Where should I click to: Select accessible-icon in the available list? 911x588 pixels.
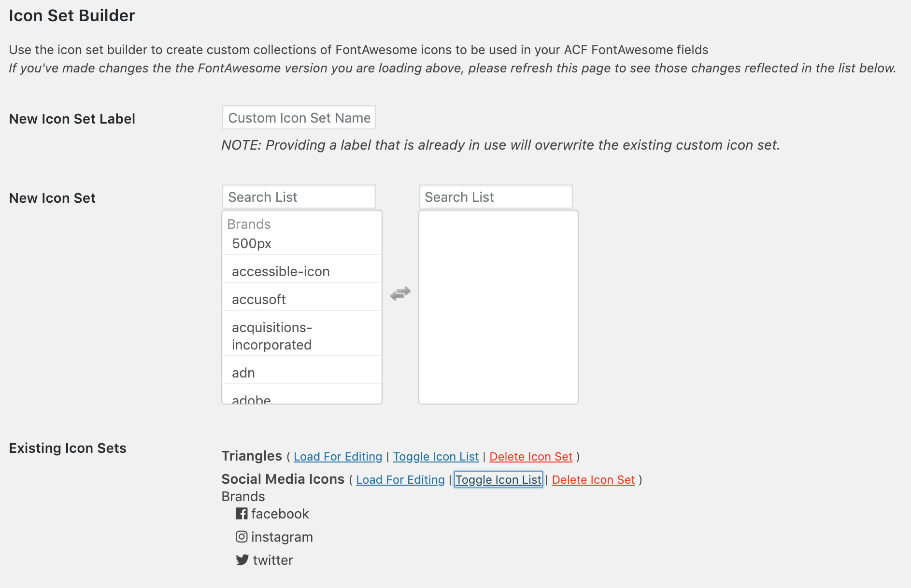click(x=281, y=271)
